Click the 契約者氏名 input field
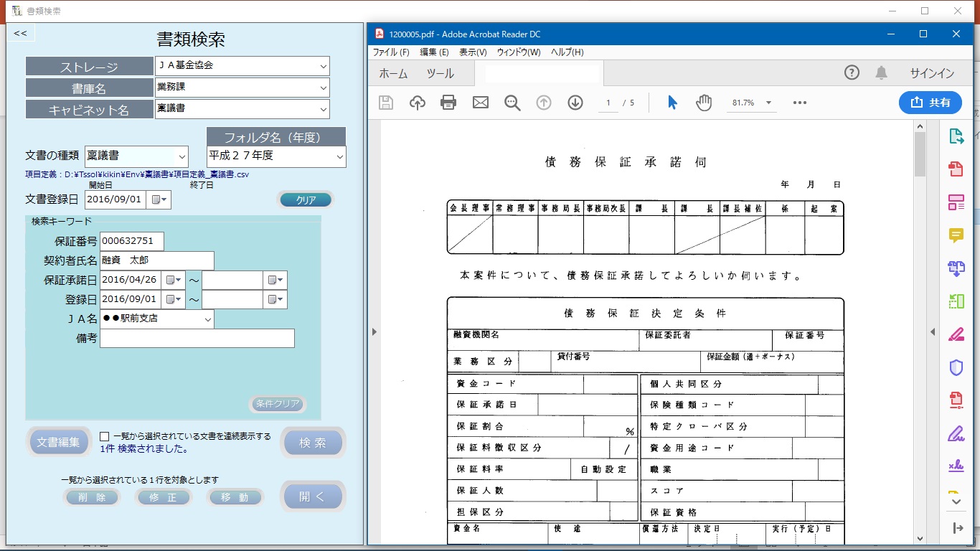This screenshot has width=980, height=551. coord(157,260)
